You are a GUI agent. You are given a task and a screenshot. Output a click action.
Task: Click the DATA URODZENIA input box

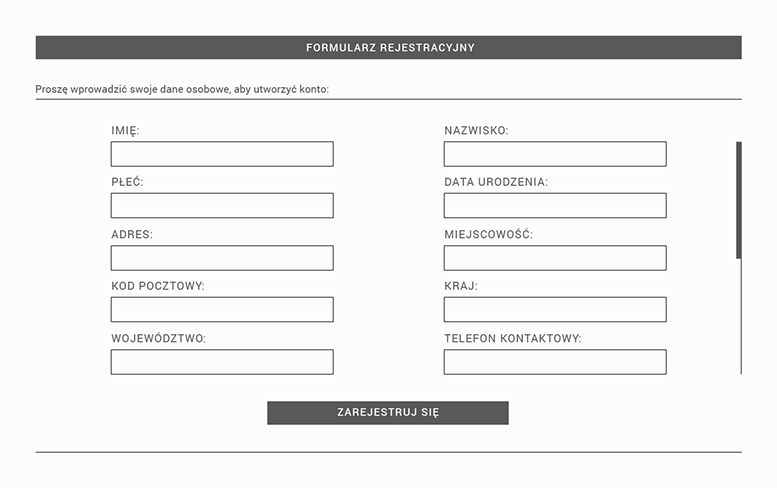555,206
